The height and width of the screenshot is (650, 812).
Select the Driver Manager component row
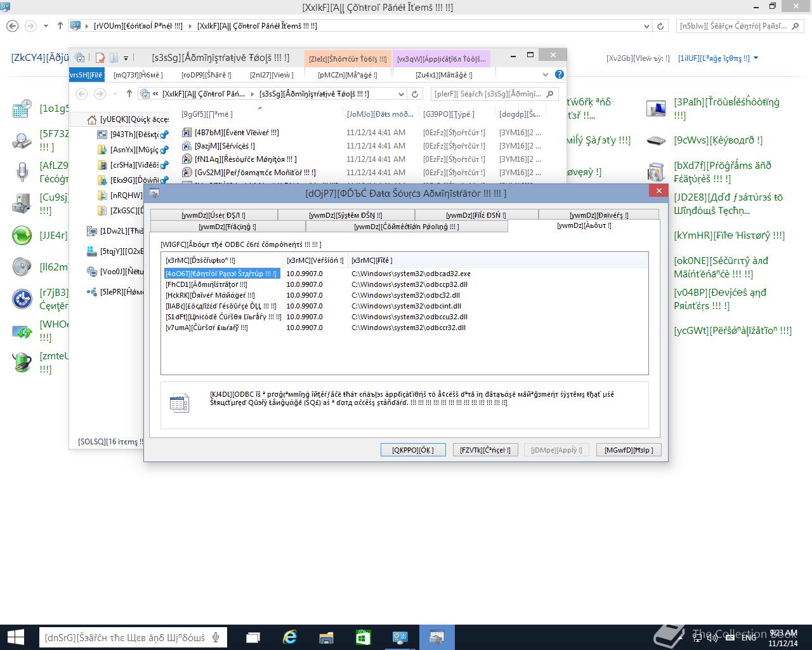pyautogui.click(x=406, y=295)
